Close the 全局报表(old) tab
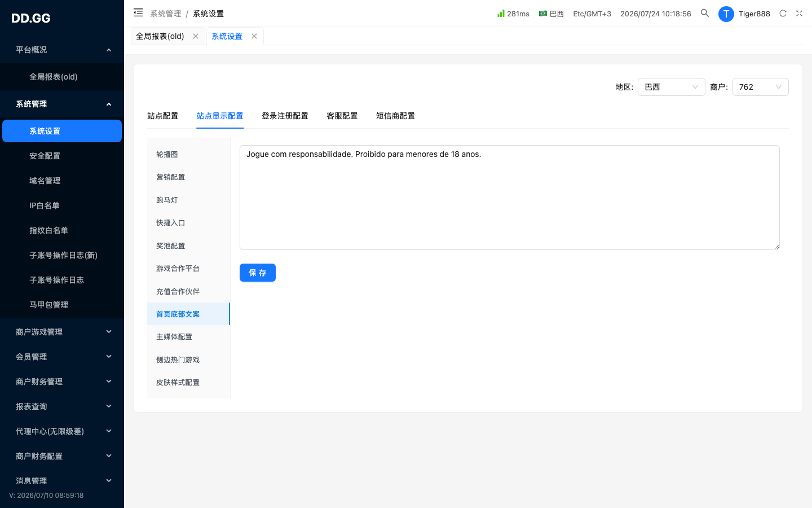 (196, 36)
